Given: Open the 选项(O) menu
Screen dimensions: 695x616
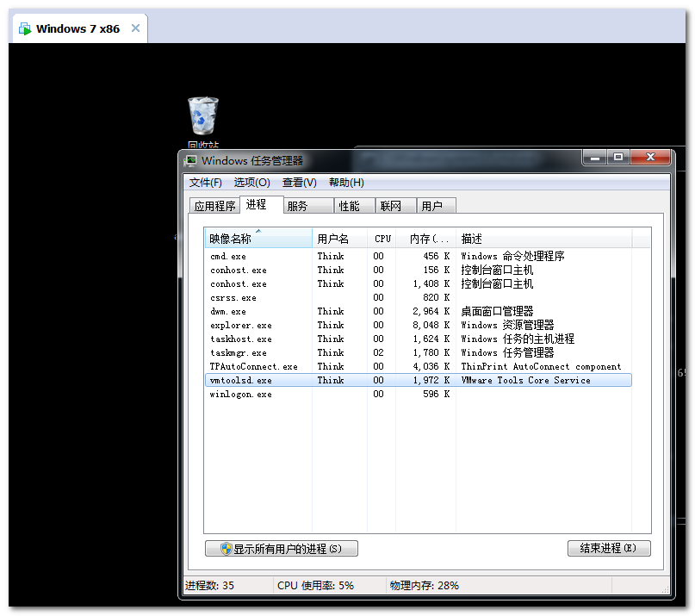Looking at the screenshot, I should pyautogui.click(x=251, y=183).
